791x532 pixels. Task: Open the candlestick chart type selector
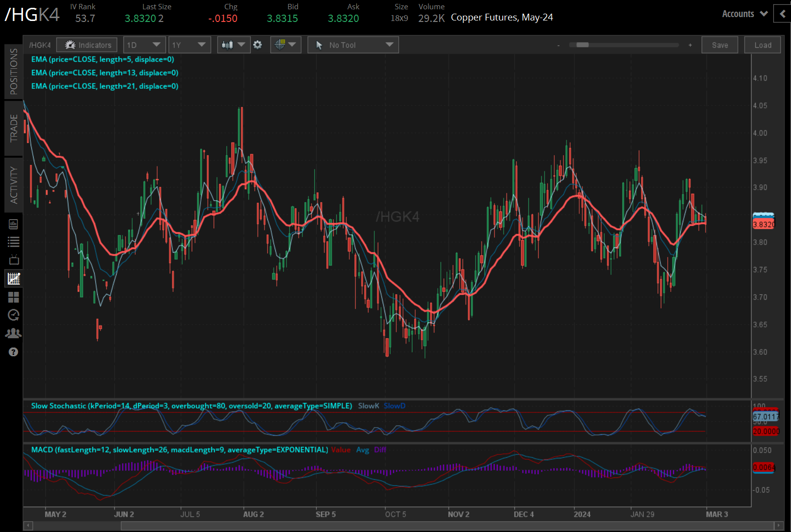click(233, 45)
